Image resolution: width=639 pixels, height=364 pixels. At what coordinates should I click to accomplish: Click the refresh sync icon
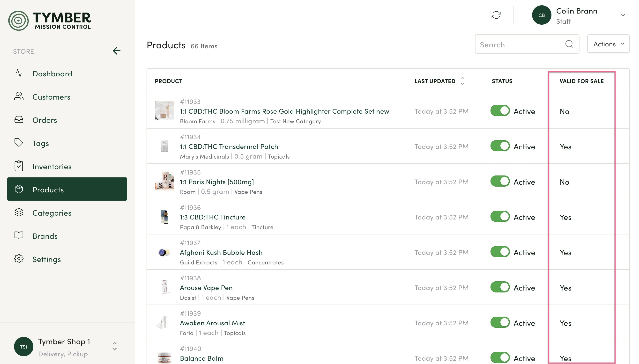496,15
